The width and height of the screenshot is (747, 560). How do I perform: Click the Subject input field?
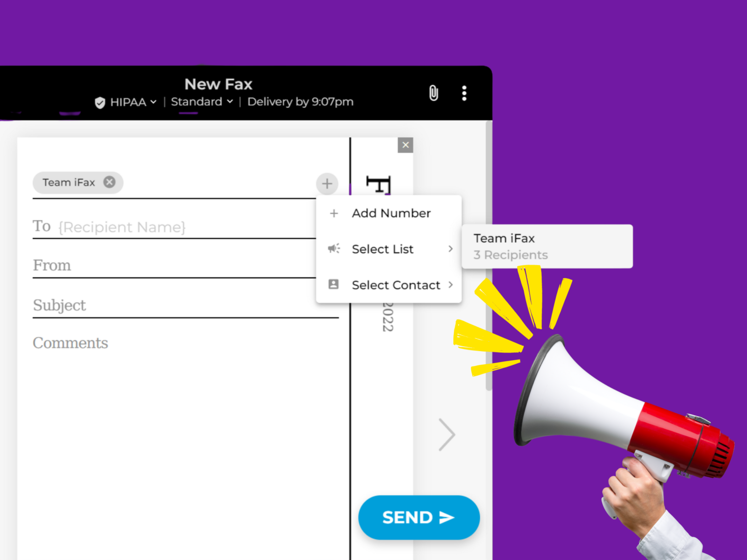click(185, 305)
